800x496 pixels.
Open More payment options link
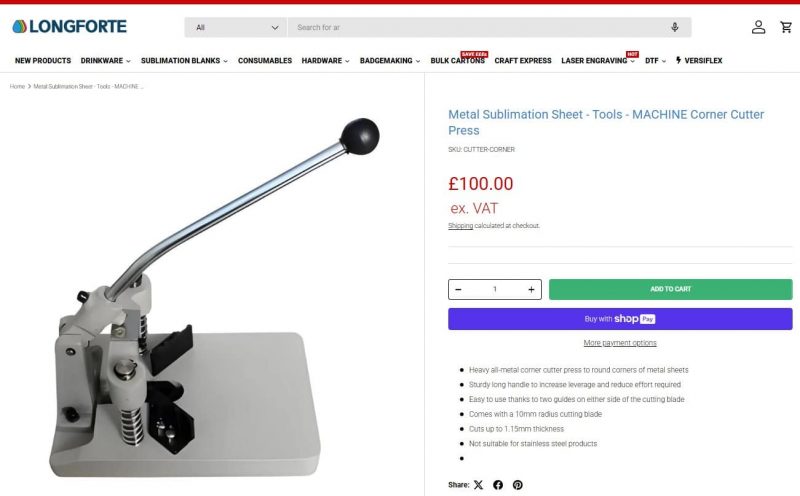click(620, 343)
